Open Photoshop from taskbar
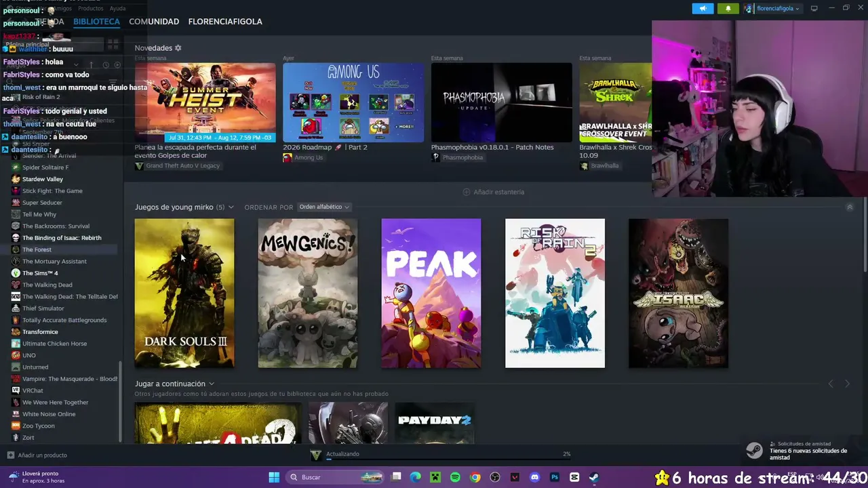This screenshot has width=868, height=488. click(x=555, y=477)
